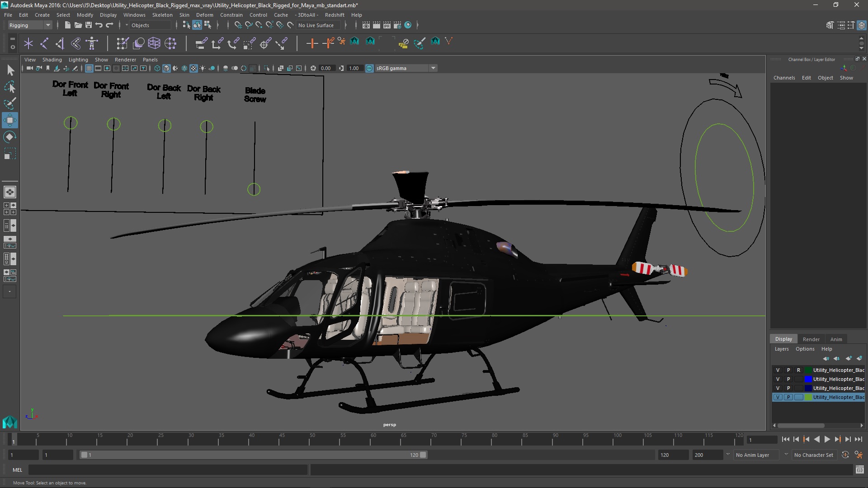Viewport: 868px width, 488px height.
Task: Open the Renderer panel menu
Action: point(125,60)
